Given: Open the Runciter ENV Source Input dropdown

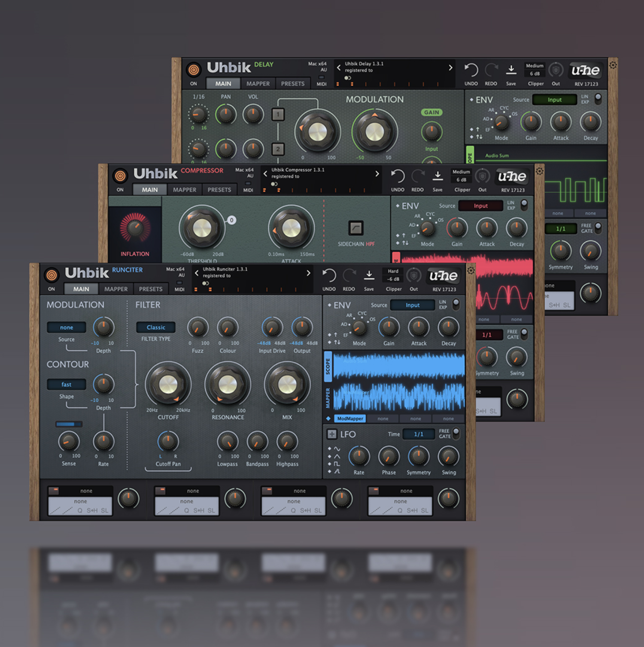Looking at the screenshot, I should coord(413,305).
